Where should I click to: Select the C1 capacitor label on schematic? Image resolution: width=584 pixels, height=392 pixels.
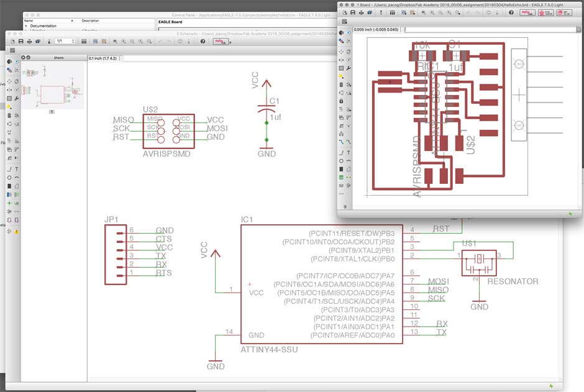pyautogui.click(x=275, y=101)
